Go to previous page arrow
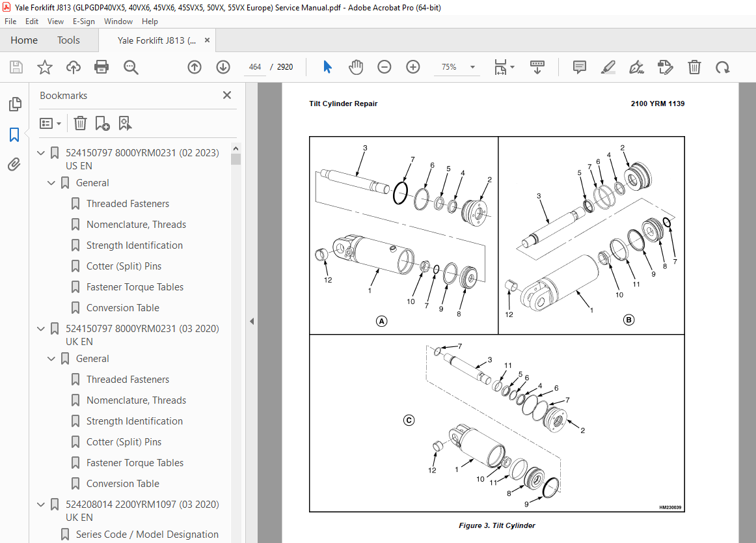Viewport: 756px width, 543px height. coord(195,67)
